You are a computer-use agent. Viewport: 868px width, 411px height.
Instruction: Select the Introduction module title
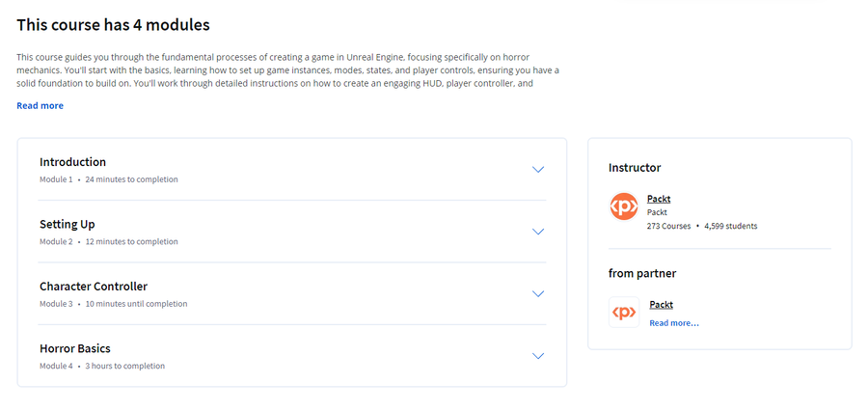(x=72, y=162)
